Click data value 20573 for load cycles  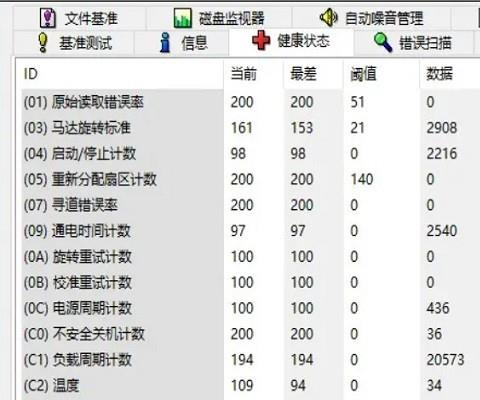(x=445, y=360)
